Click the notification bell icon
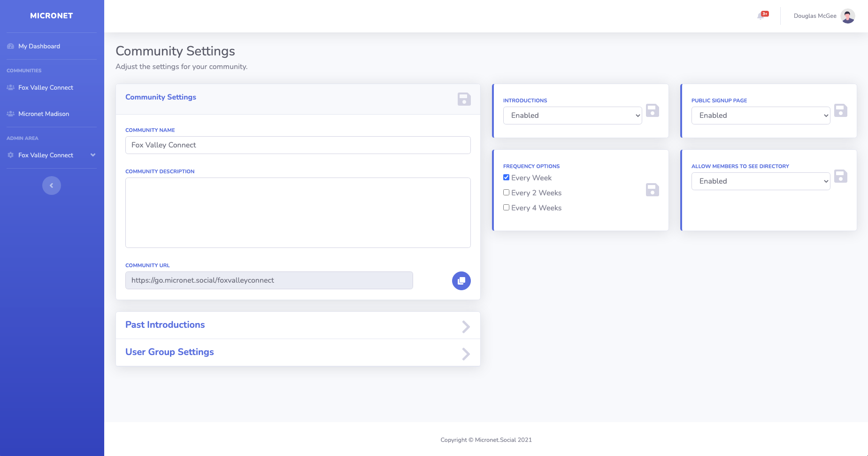The width and height of the screenshot is (868, 456). (x=761, y=16)
